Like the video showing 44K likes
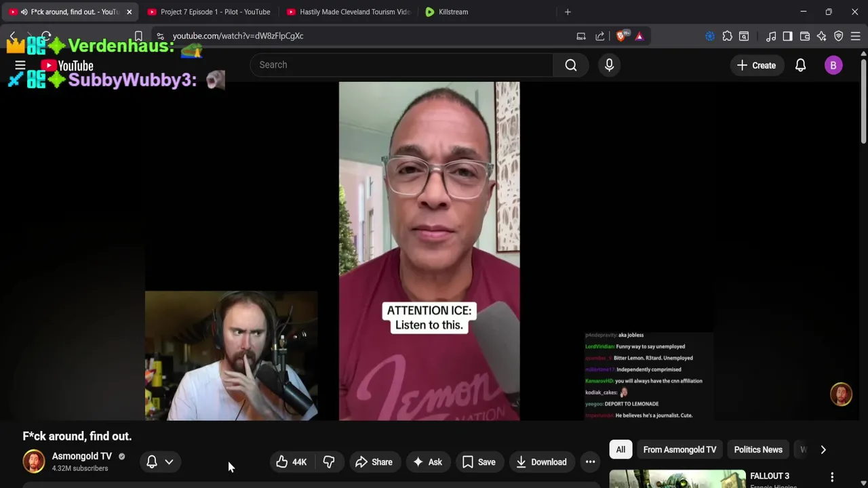 click(x=292, y=462)
